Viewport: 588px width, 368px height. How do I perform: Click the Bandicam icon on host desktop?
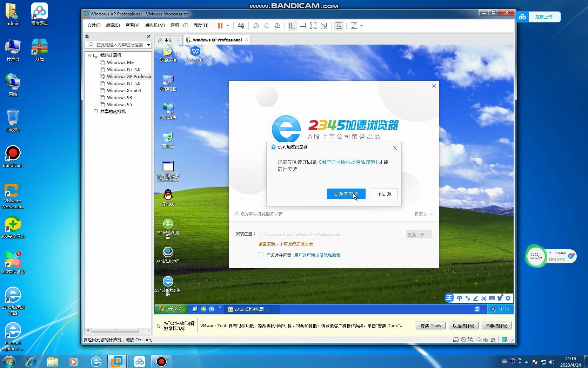[13, 157]
